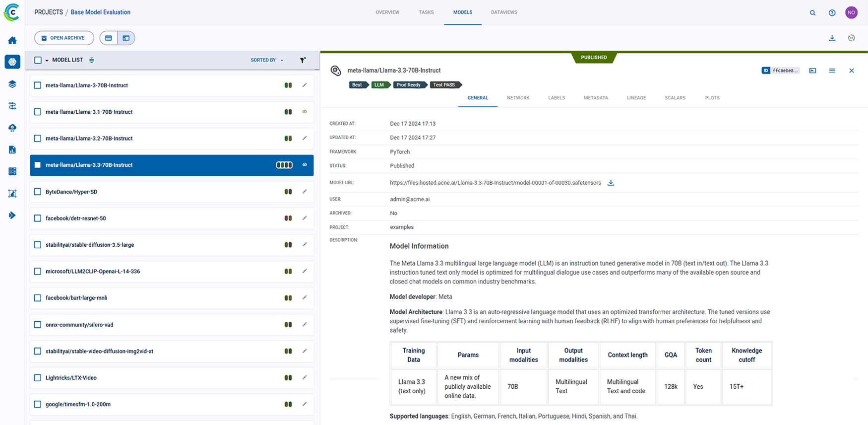Click the download icon in top toolbar
Image resolution: width=868 pixels, height=425 pixels.
pos(832,38)
